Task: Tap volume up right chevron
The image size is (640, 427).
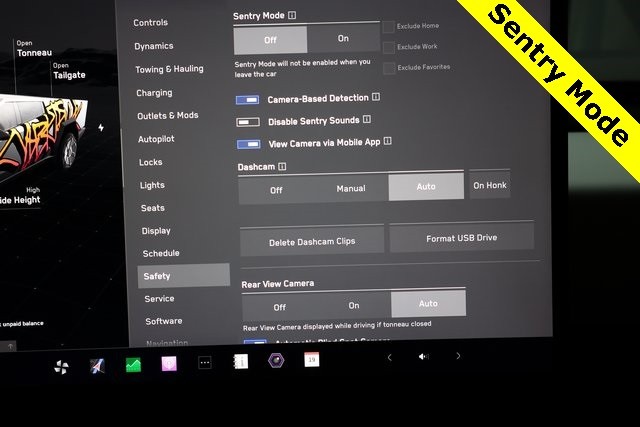Action: [x=458, y=356]
